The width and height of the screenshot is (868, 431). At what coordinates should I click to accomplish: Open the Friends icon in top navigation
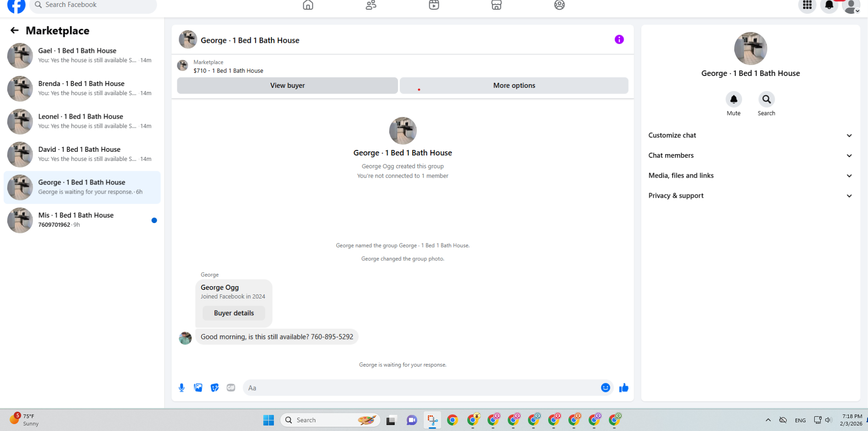(371, 5)
